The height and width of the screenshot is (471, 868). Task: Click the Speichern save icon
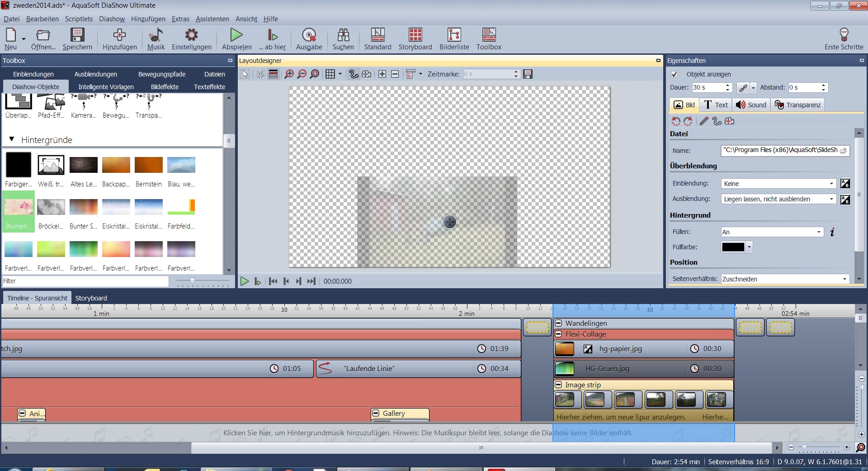coord(77,35)
